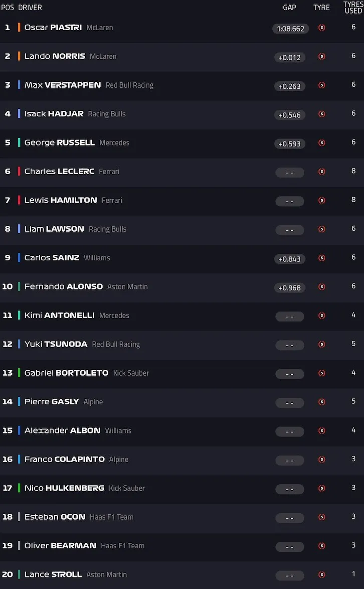
Task: Click soft tyre icon in Oscar Piastri row
Action: pyautogui.click(x=321, y=28)
